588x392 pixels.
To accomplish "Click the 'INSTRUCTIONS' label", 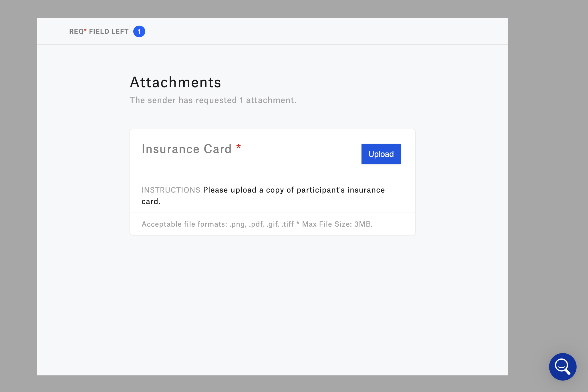I will (x=171, y=190).
